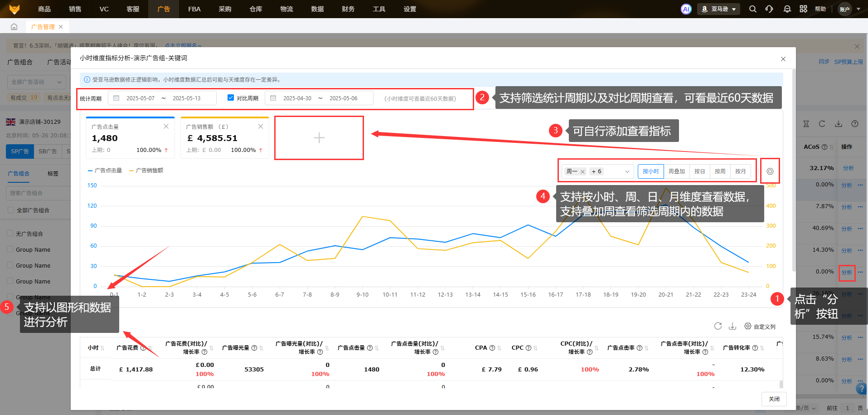
Task: Open the 亚马逊 platform dropdown
Action: pos(718,9)
